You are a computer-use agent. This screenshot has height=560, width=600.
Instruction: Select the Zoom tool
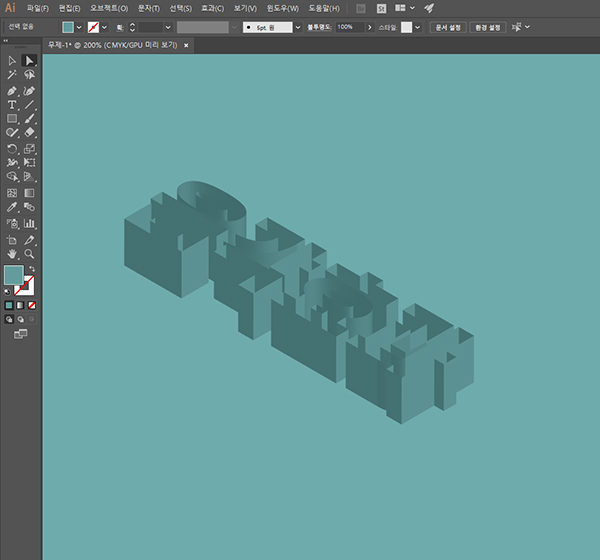click(29, 254)
